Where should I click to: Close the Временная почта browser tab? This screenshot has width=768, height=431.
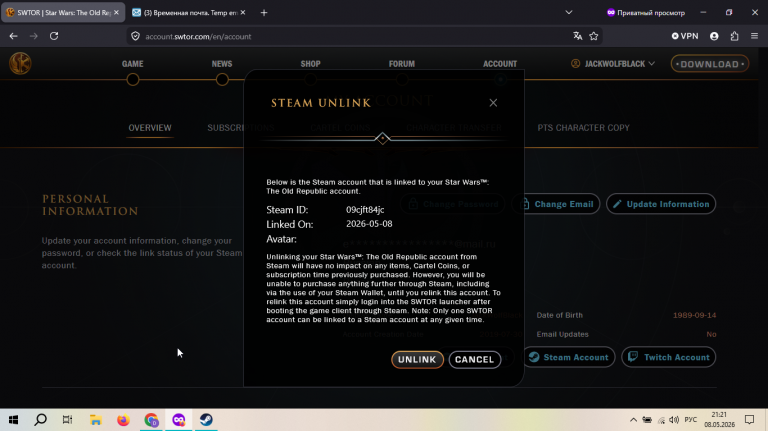[x=243, y=13]
